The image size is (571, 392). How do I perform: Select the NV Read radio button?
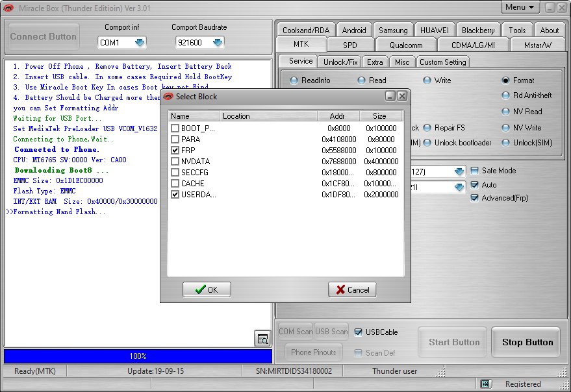point(505,112)
